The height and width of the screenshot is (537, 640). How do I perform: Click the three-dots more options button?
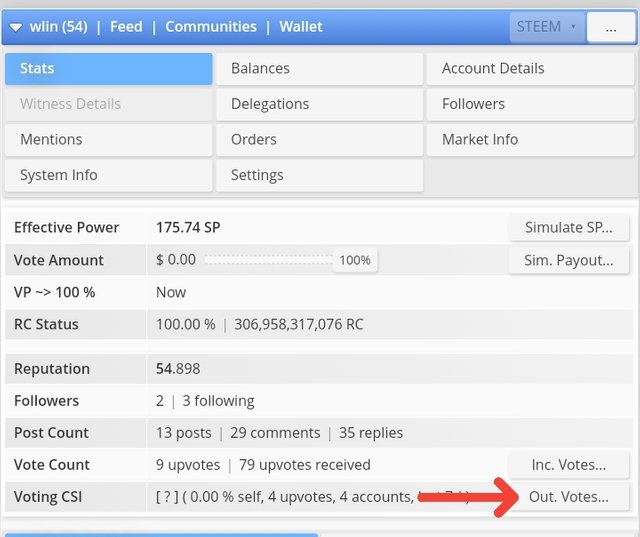tap(611, 27)
